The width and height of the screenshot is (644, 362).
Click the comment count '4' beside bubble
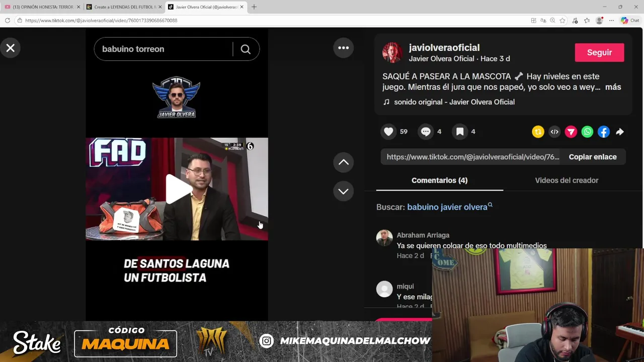439,132
